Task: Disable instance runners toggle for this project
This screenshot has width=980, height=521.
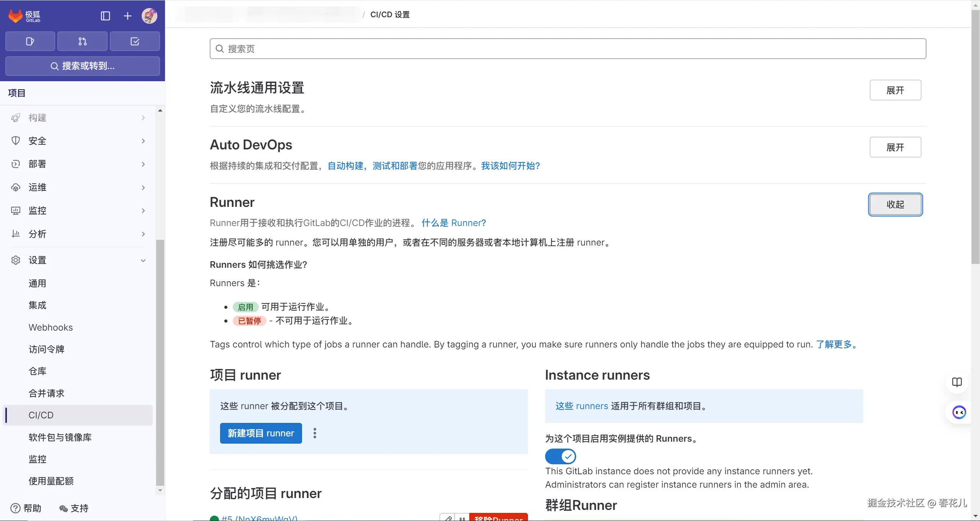Action: coord(560,456)
